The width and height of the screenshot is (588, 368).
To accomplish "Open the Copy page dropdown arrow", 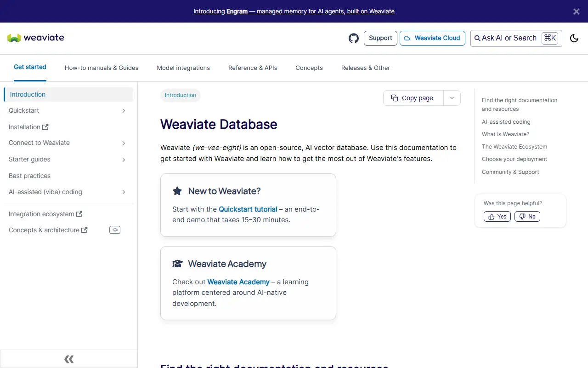I will 452,98.
